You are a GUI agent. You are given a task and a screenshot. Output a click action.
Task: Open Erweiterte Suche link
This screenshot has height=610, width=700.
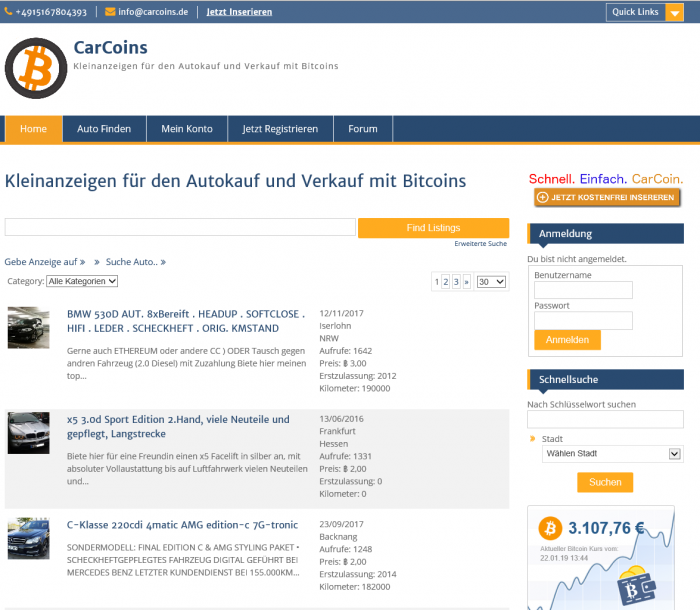click(481, 244)
